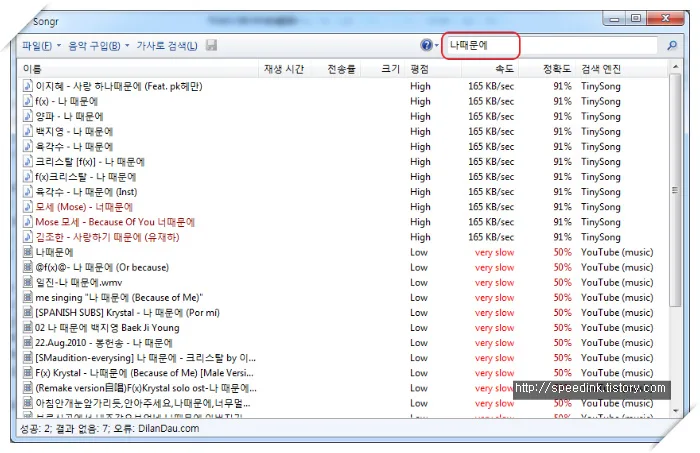Click the magnifier search icon

coord(671,45)
